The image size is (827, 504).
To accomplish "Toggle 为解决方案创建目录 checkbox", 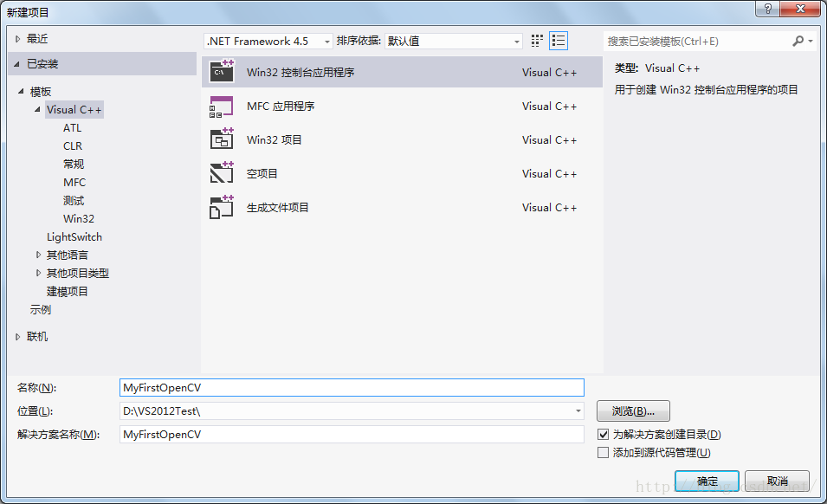I will [604, 435].
